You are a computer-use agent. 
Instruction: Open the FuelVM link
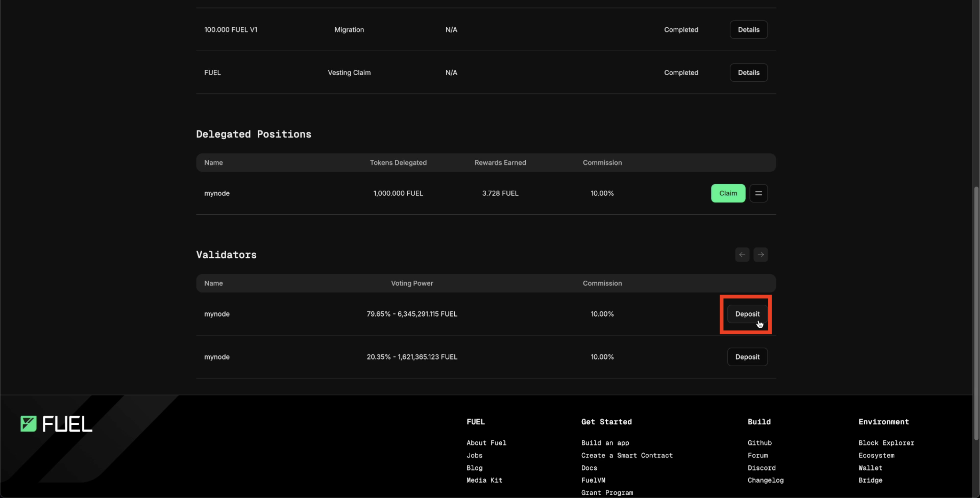coord(593,480)
